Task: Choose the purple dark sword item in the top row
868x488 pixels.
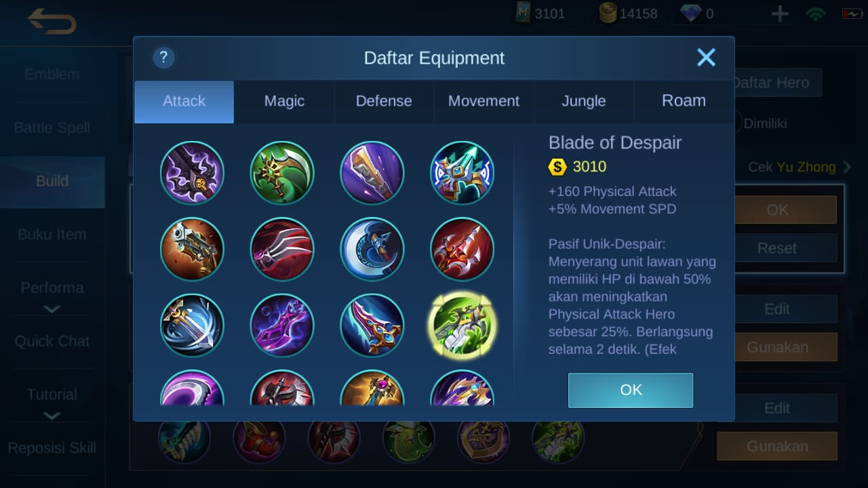Action: (192, 173)
